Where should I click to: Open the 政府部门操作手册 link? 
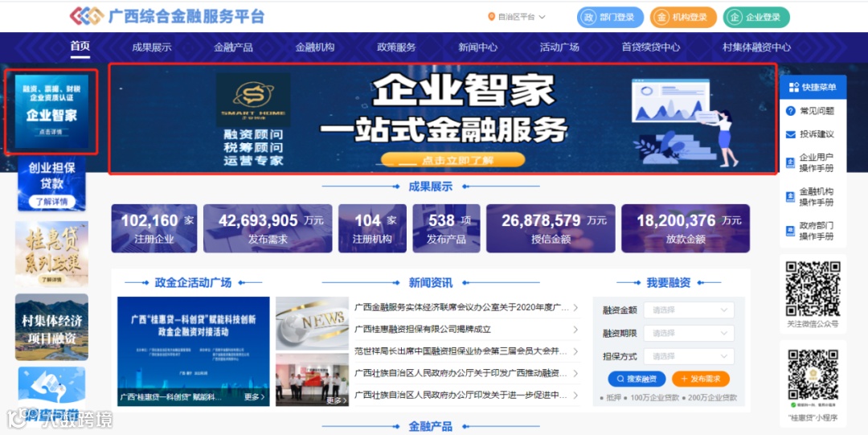coord(817,231)
